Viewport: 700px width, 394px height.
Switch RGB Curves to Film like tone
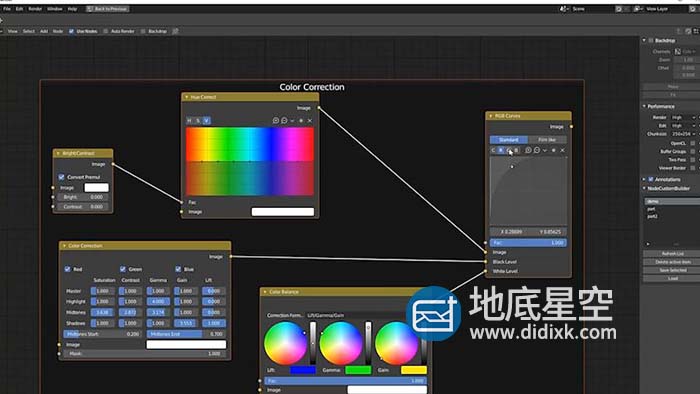coord(547,140)
